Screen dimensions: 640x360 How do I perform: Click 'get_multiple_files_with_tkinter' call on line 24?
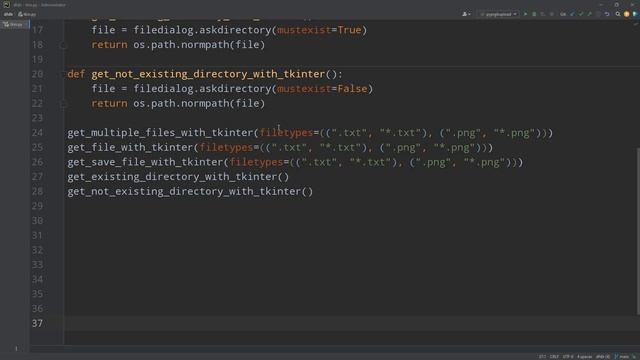click(160, 133)
